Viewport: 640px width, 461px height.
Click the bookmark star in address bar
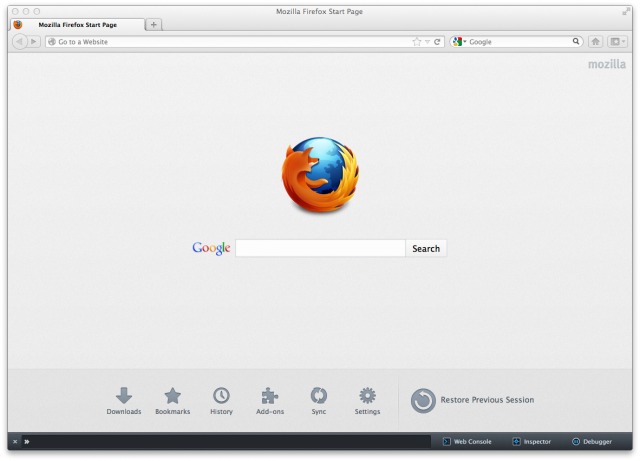pyautogui.click(x=416, y=42)
